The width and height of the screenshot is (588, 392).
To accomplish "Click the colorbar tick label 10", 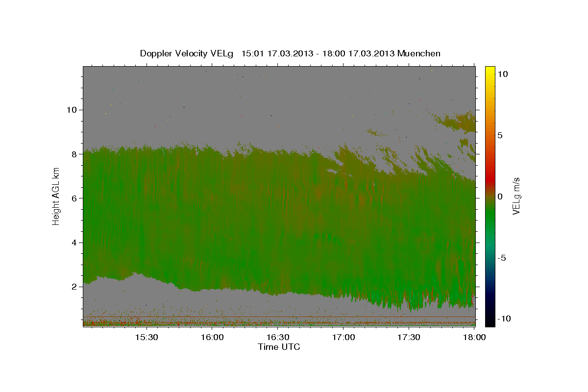I will point(502,74).
